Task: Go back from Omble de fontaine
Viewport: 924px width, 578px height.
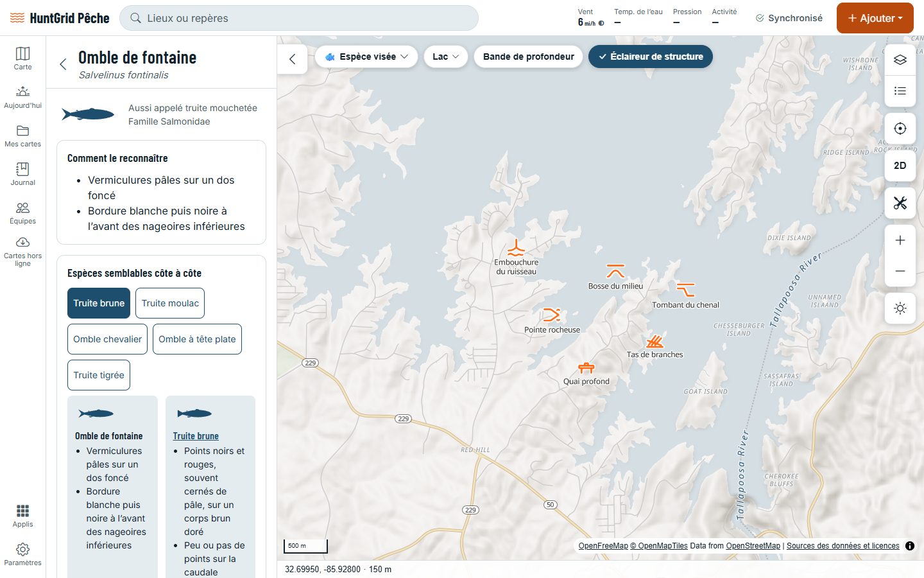Action: pyautogui.click(x=63, y=64)
